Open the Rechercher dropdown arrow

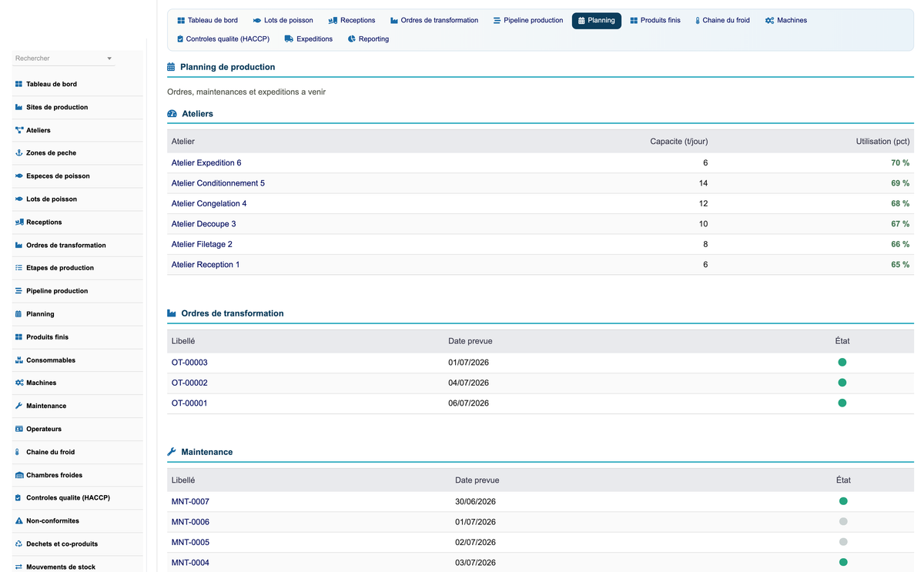109,59
